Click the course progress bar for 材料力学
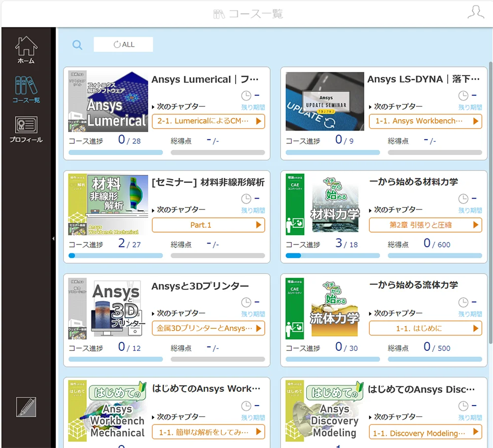493x448 pixels. tap(333, 256)
